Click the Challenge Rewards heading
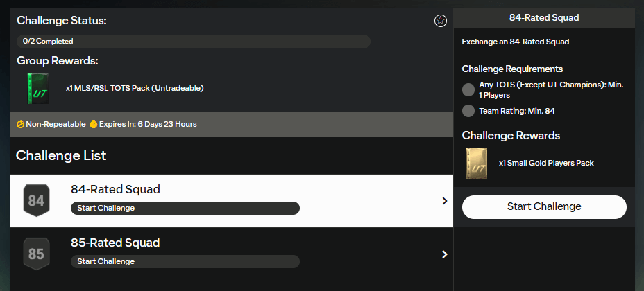The height and width of the screenshot is (291, 644). [x=511, y=136]
